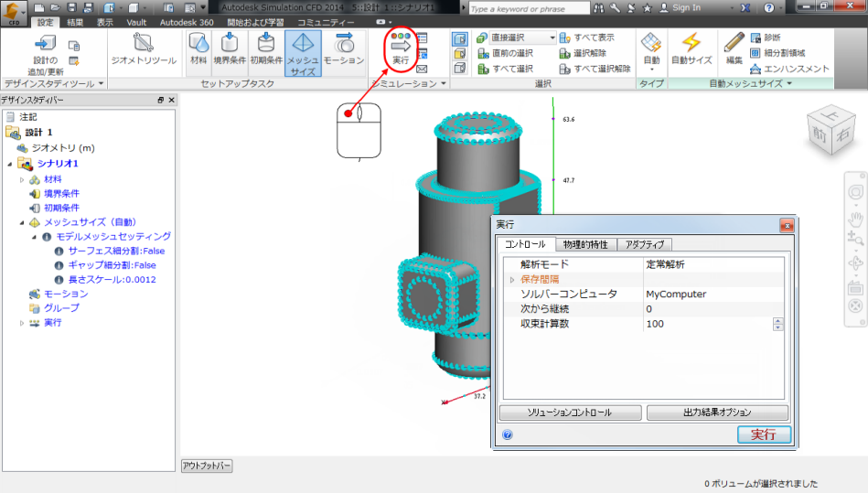
Task: Open the 自動メッシュサイズ panel dropdown
Action: [789, 83]
